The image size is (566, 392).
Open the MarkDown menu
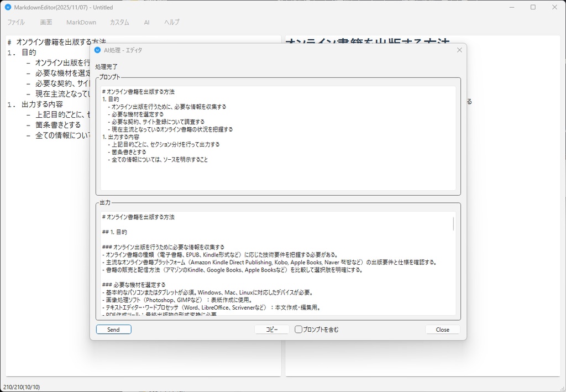(x=81, y=22)
